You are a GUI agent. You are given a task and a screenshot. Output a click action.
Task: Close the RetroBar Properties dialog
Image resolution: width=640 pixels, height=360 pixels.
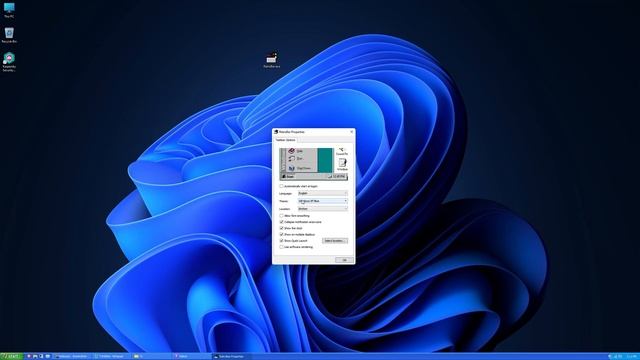tap(351, 132)
